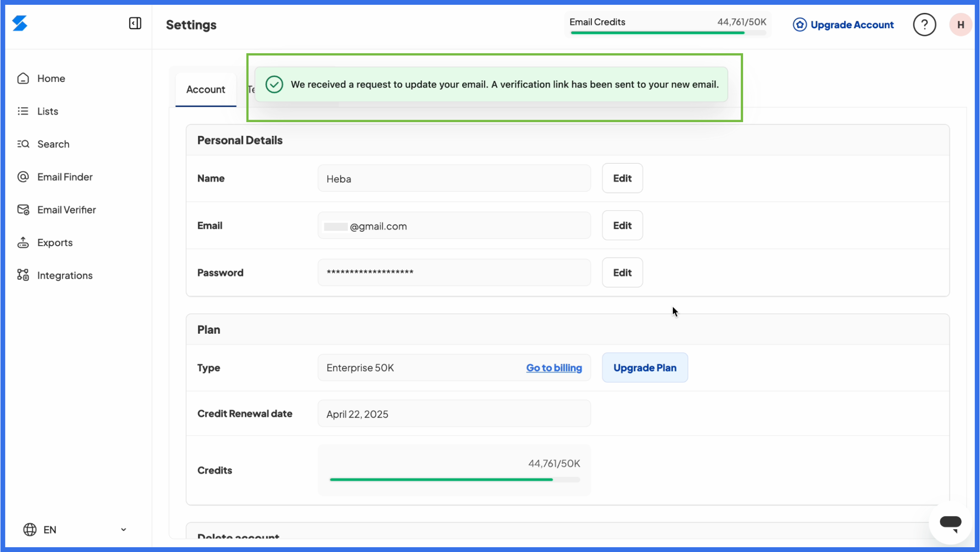Click the app logo in top-left
The width and height of the screenshot is (980, 552).
(20, 23)
